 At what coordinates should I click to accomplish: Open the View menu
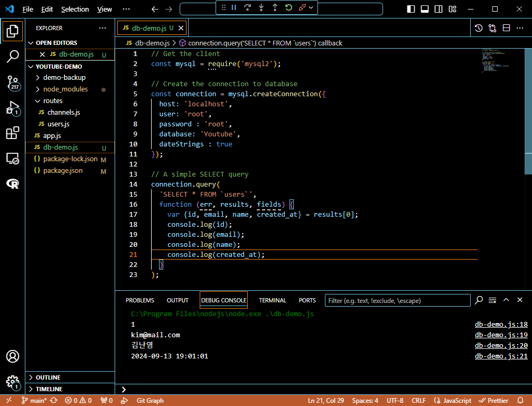click(x=105, y=9)
